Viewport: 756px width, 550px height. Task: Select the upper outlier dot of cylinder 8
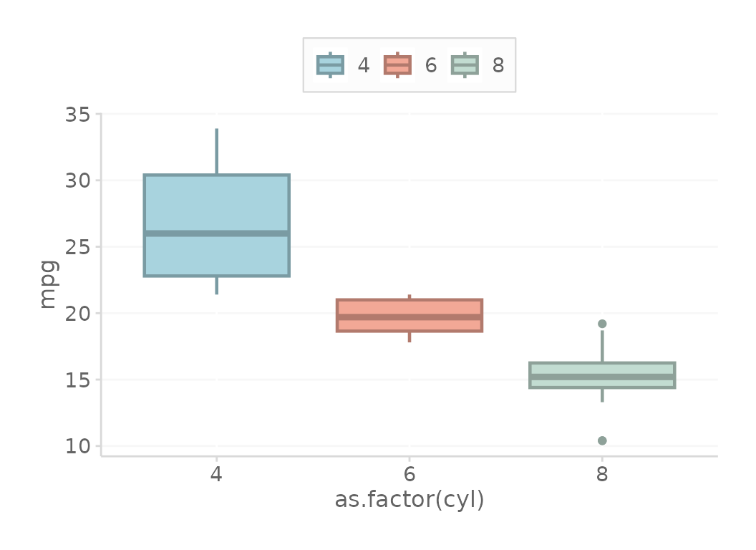[601, 324]
